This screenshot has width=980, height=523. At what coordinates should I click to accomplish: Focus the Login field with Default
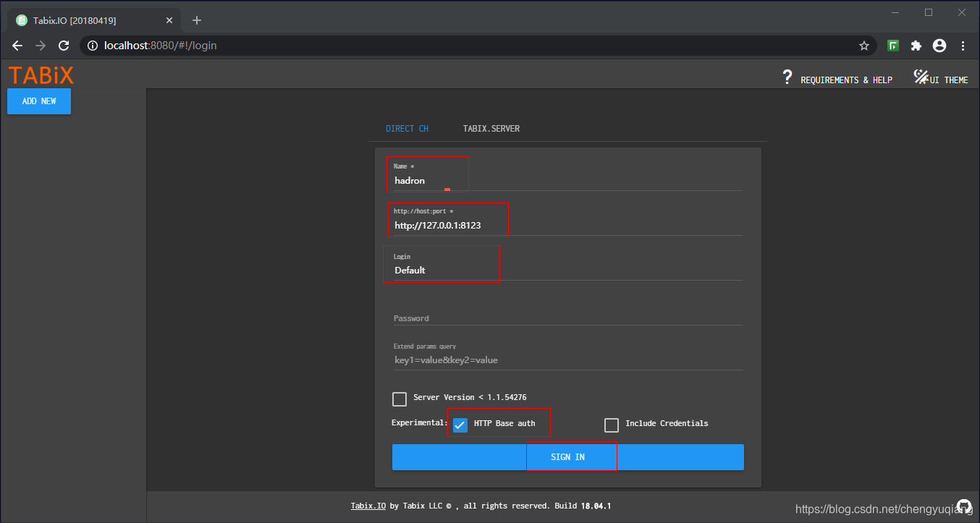click(568, 270)
